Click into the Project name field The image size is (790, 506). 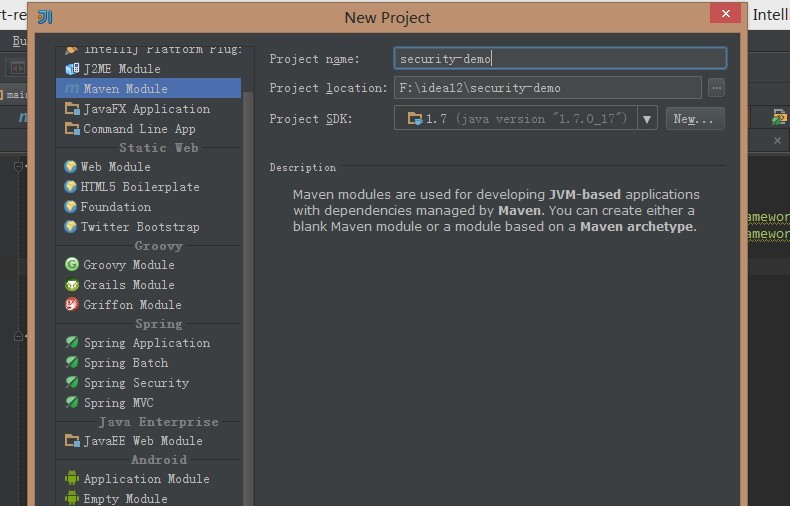(x=560, y=58)
